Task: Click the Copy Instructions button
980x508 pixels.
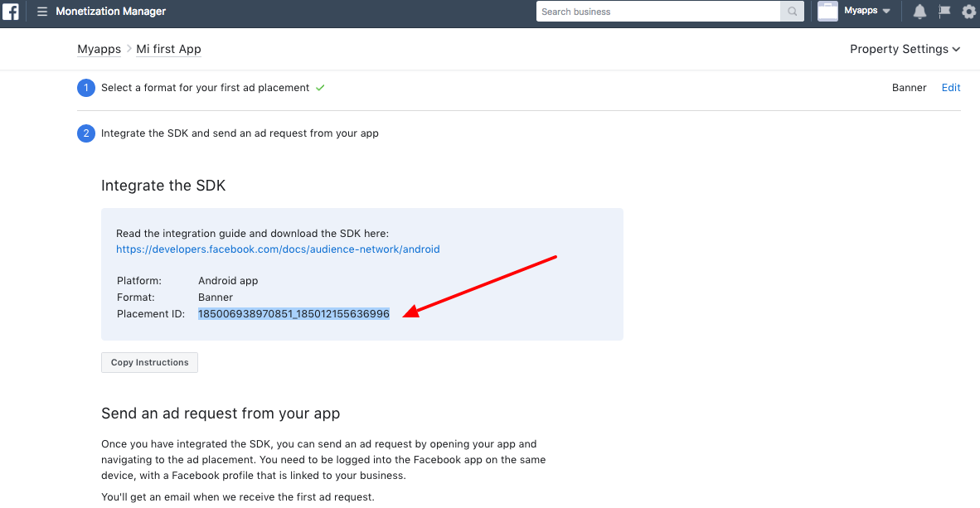Action: tap(149, 362)
